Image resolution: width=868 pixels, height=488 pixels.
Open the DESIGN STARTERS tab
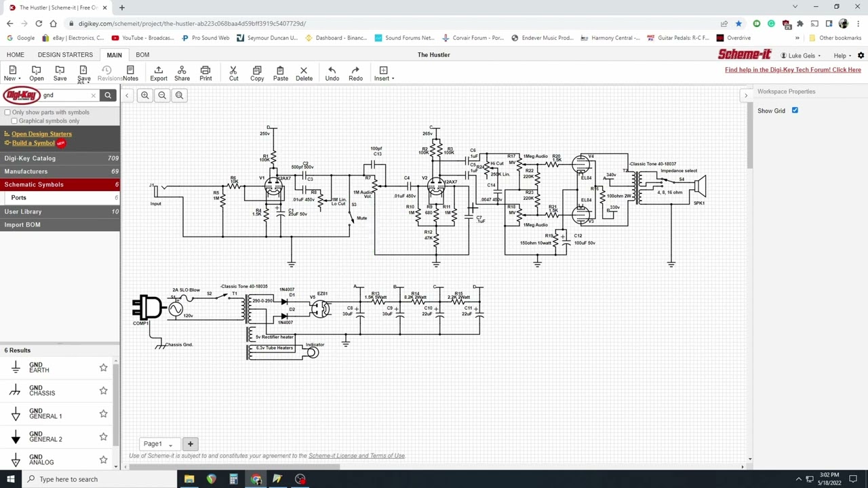click(x=65, y=55)
